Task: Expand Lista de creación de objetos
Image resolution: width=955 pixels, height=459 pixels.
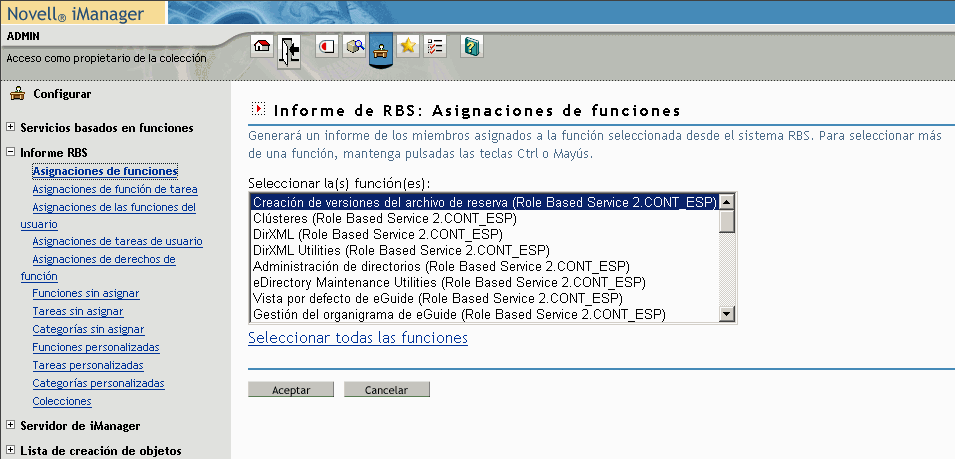Action: point(10,450)
